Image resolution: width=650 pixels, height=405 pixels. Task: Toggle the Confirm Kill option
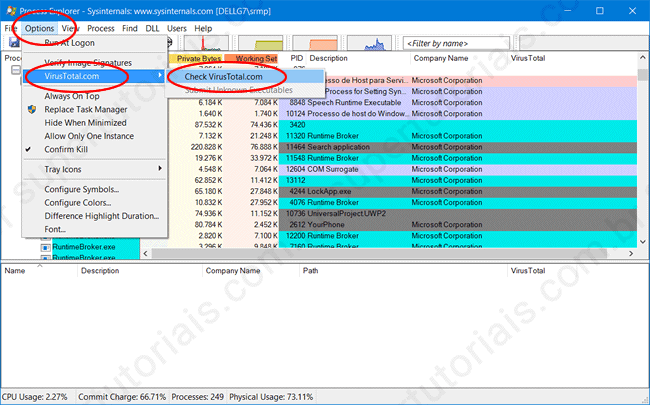click(72, 148)
